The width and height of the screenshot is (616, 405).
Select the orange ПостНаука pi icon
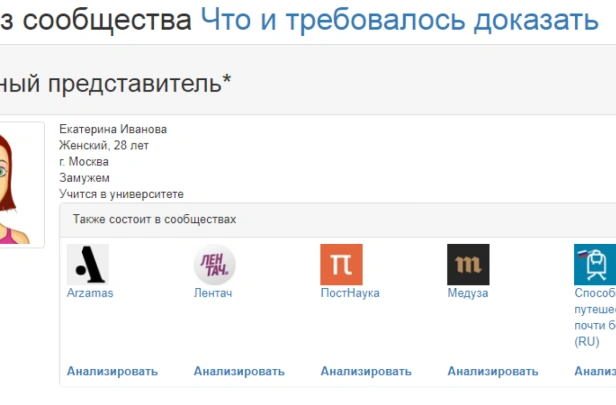tap(341, 264)
